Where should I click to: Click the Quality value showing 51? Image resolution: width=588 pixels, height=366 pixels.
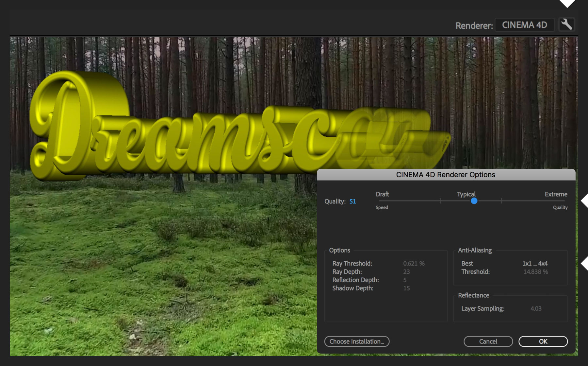[x=353, y=201]
